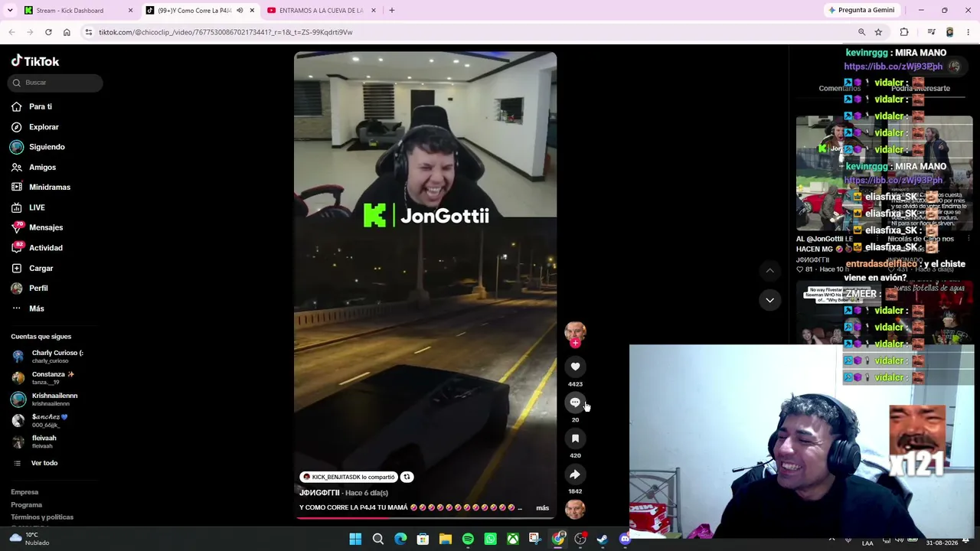Go back to the previous page
Screen dimensions: 980x551
[11, 32]
